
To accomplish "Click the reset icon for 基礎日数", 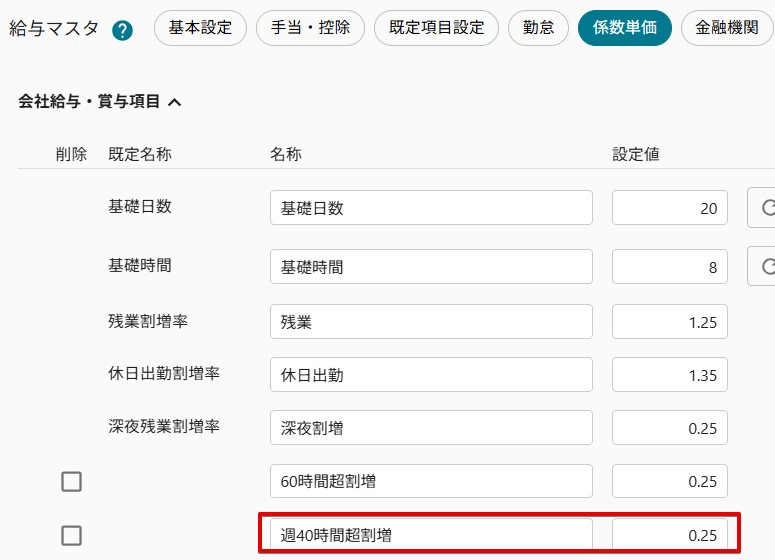I will [x=762, y=208].
